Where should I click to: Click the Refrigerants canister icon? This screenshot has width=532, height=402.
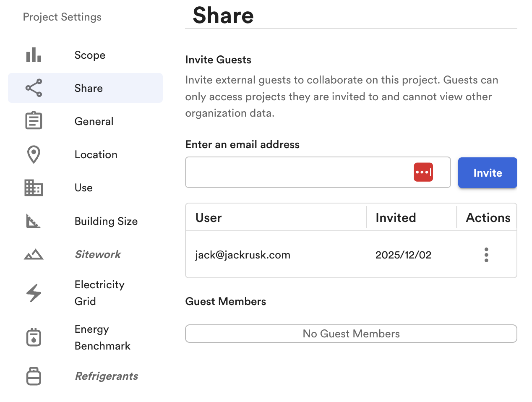34,376
